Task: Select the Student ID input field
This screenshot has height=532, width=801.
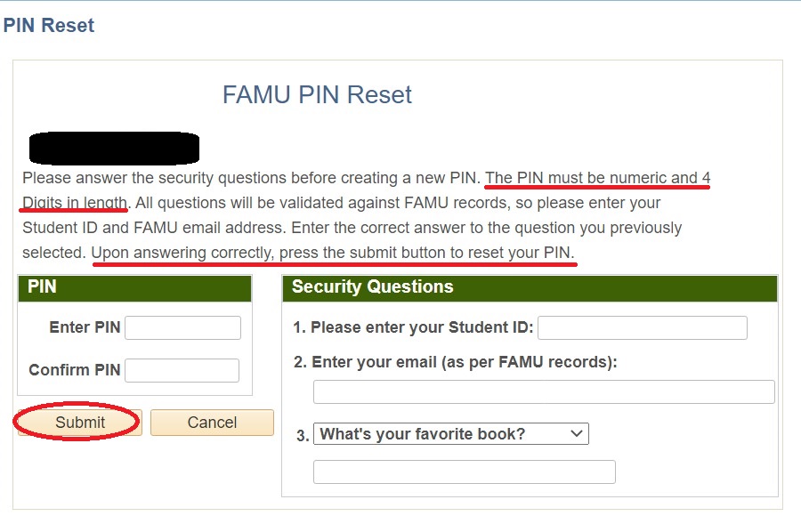Action: [643, 327]
